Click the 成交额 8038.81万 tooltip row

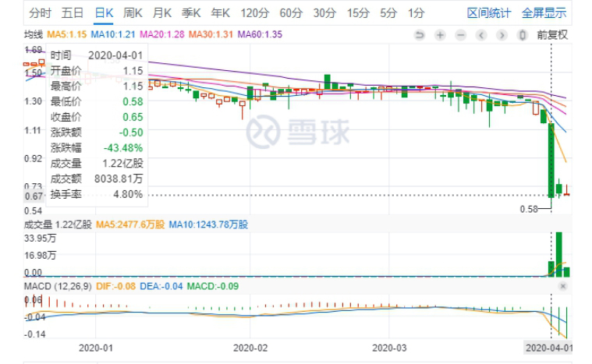coord(97,178)
